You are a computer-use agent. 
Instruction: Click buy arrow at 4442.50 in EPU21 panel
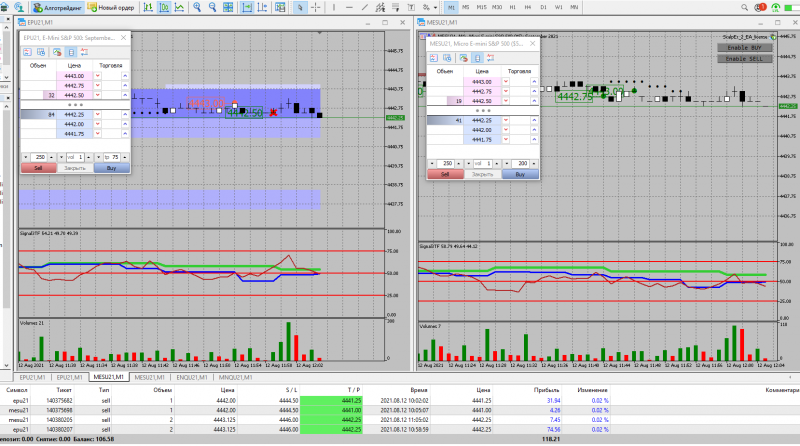125,95
